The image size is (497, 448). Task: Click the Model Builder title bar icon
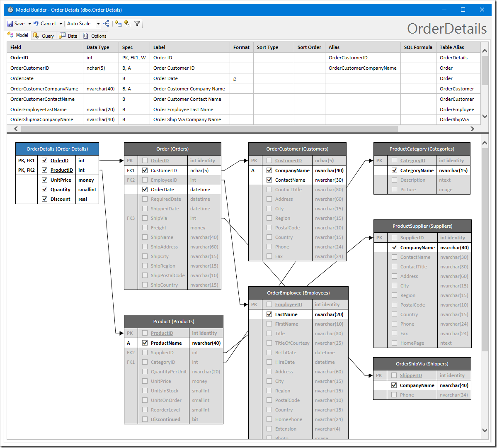[x=10, y=10]
